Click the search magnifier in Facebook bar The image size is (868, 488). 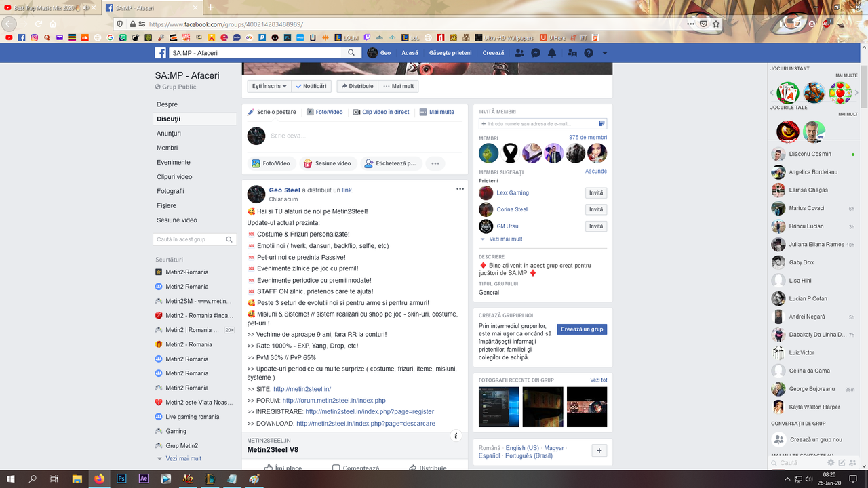click(x=351, y=53)
